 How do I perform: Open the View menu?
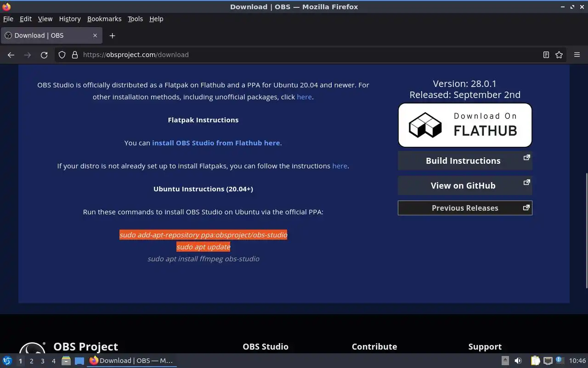45,19
